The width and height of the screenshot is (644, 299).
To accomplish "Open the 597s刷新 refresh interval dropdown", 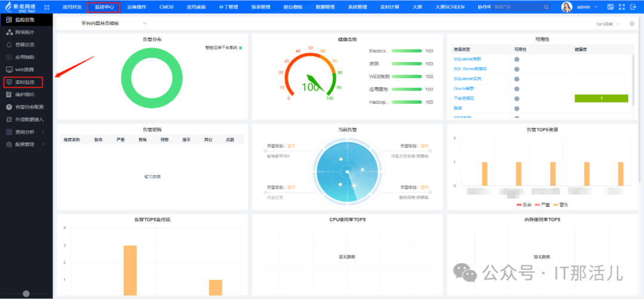I will (609, 24).
